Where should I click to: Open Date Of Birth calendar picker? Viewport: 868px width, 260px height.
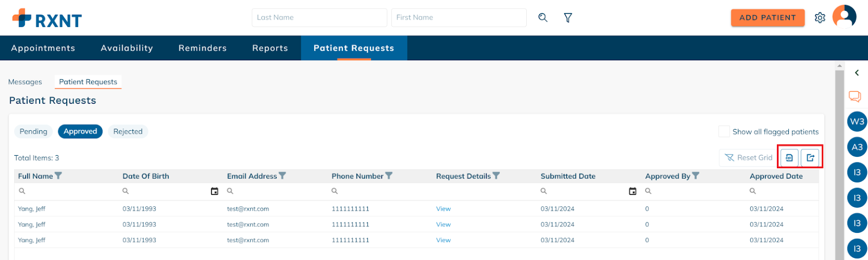[214, 191]
